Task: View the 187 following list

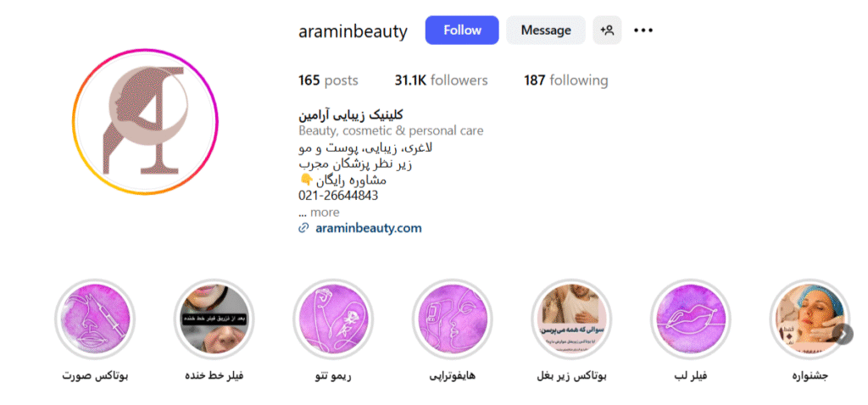Action: (x=565, y=80)
